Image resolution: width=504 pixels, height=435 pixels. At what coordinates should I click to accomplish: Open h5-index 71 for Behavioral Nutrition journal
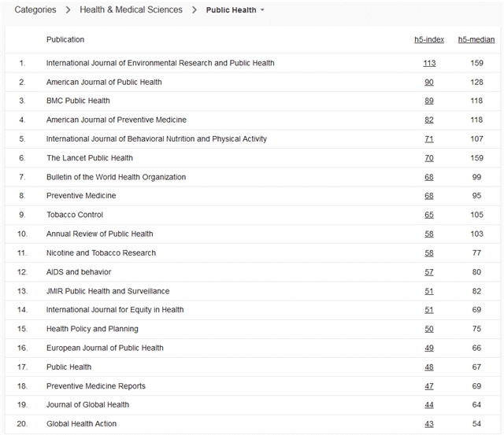(x=429, y=139)
